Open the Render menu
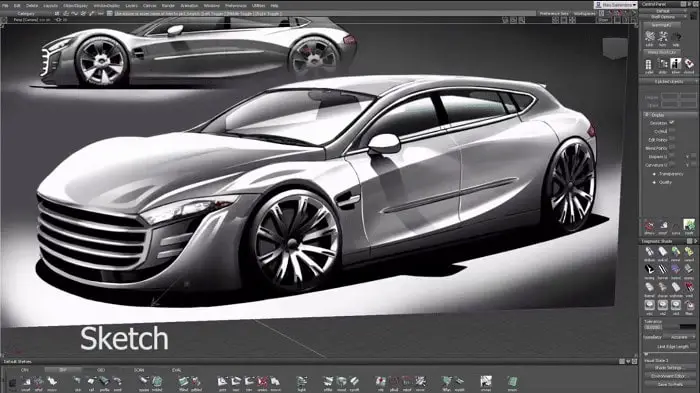The height and width of the screenshot is (393, 700). tap(168, 5)
